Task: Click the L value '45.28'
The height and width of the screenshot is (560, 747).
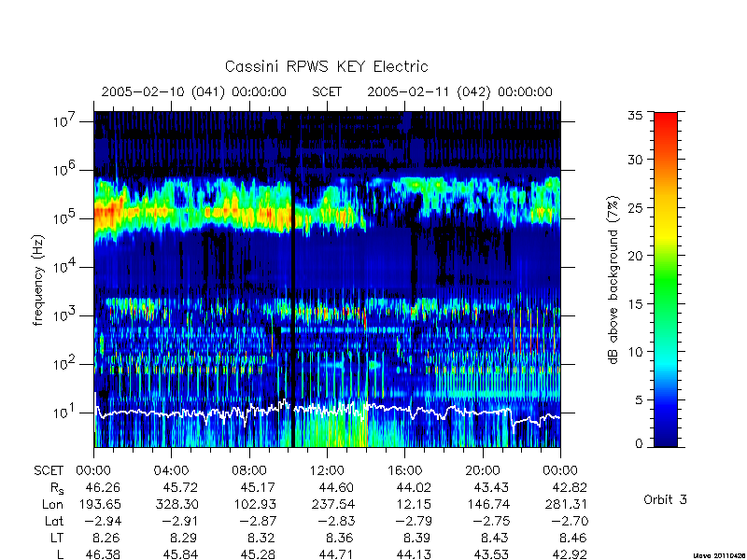Action: point(259,554)
